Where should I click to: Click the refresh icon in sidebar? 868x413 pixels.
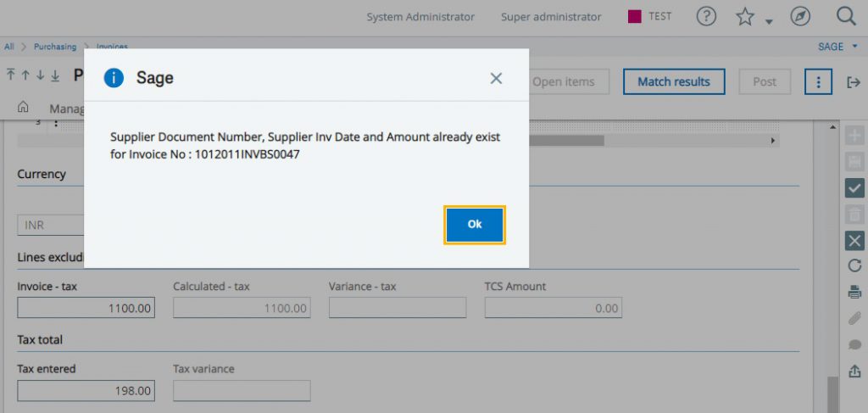point(854,265)
